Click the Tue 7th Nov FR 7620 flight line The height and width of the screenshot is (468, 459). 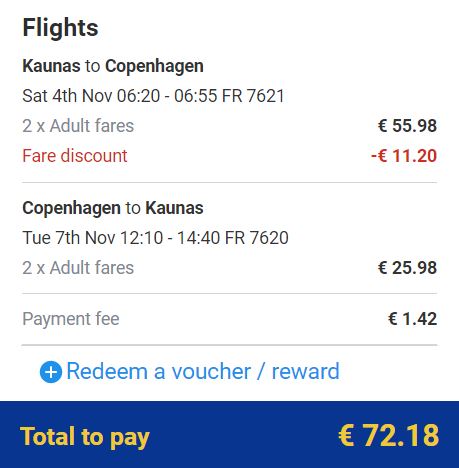tap(155, 238)
